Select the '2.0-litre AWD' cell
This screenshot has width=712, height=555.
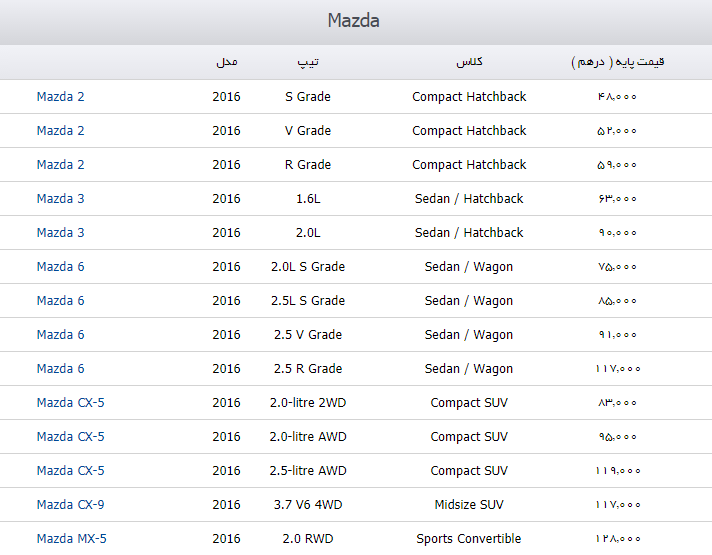click(308, 437)
